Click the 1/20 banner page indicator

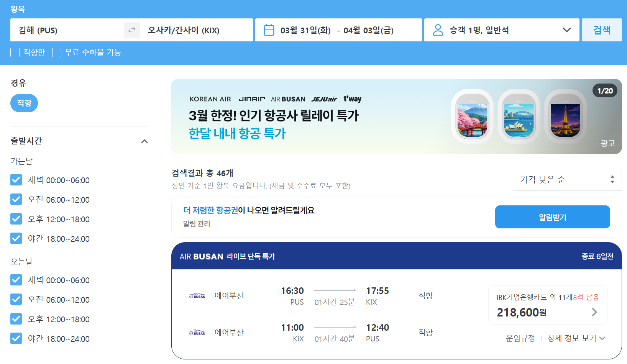(605, 90)
